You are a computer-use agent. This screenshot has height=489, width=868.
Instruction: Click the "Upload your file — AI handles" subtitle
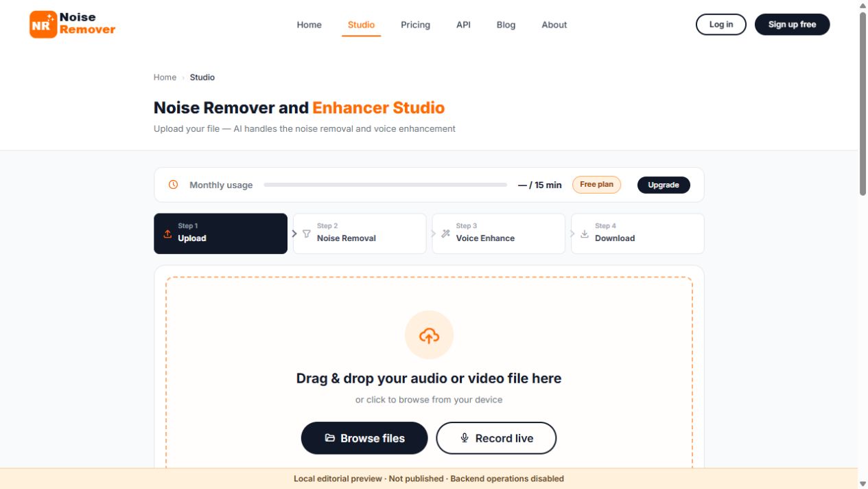(x=305, y=128)
